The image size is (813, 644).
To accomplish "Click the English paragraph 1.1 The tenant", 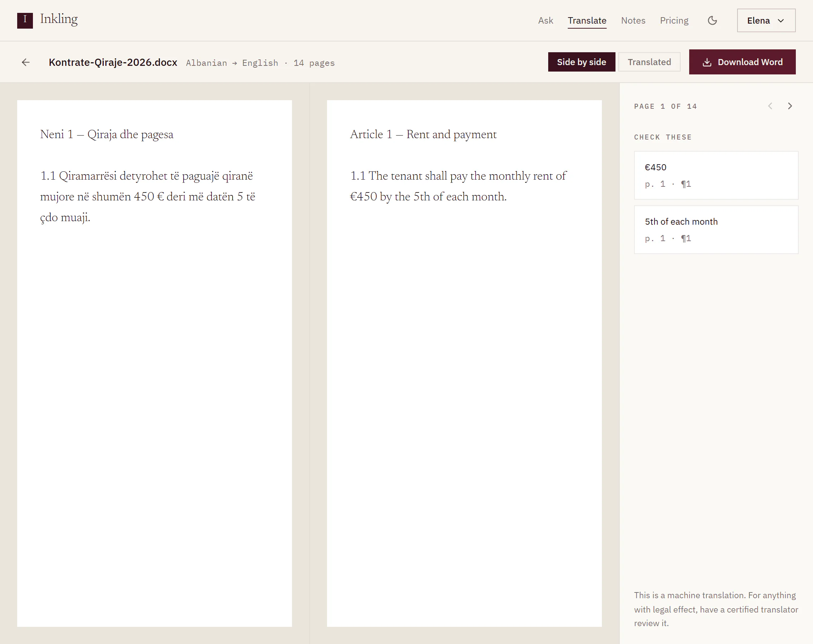I will 458,186.
